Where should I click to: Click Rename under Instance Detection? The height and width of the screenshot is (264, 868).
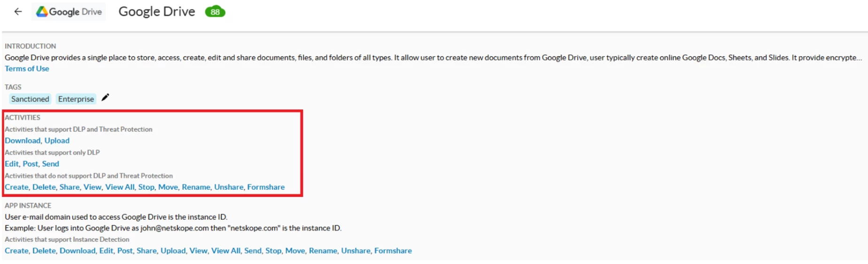click(323, 251)
